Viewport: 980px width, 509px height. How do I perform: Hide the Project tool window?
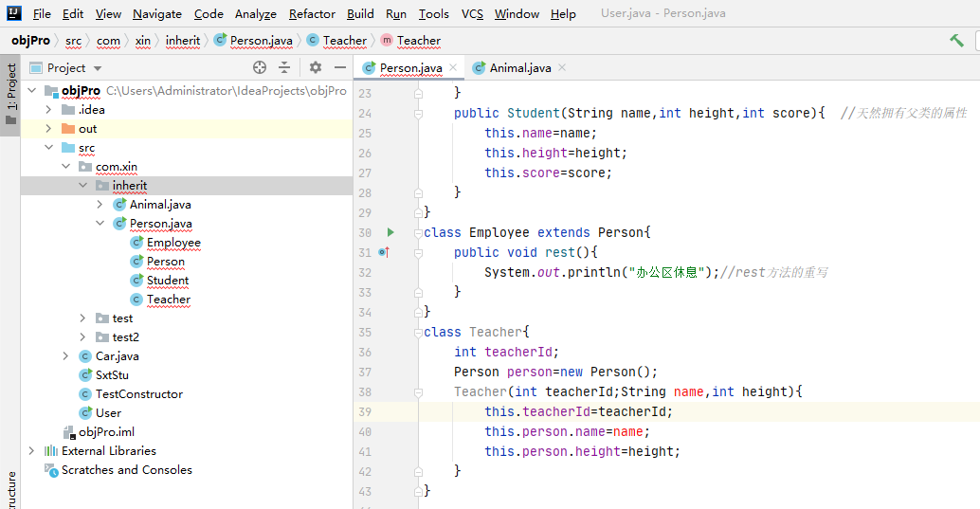(x=340, y=67)
